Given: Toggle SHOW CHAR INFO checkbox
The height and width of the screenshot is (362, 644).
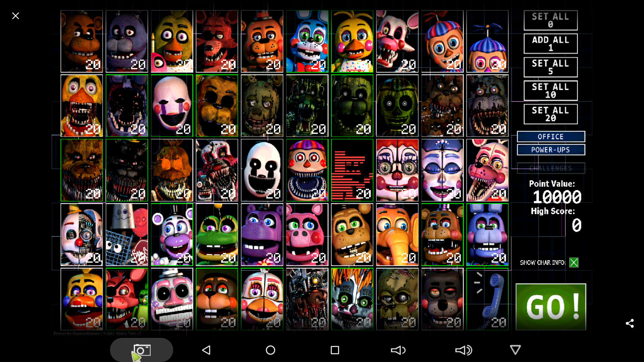Looking at the screenshot, I should (574, 262).
